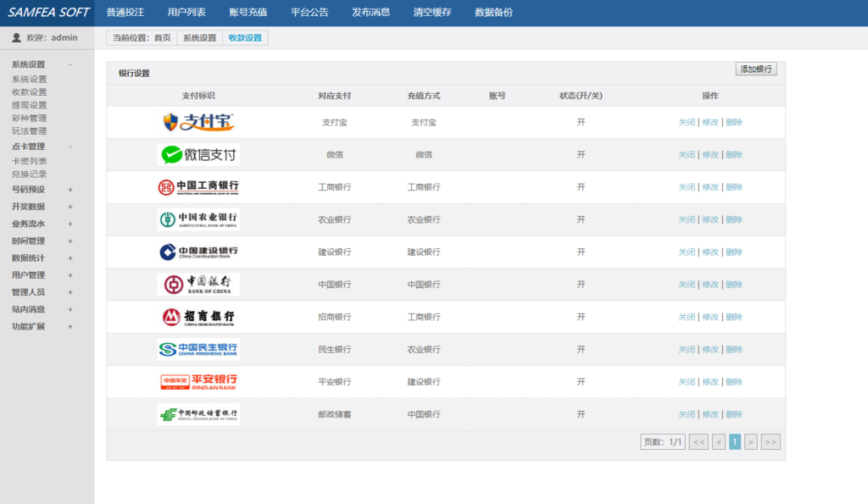Expand the 用户管理 sidebar group
Viewport: 868px width, 504px height.
(70, 275)
